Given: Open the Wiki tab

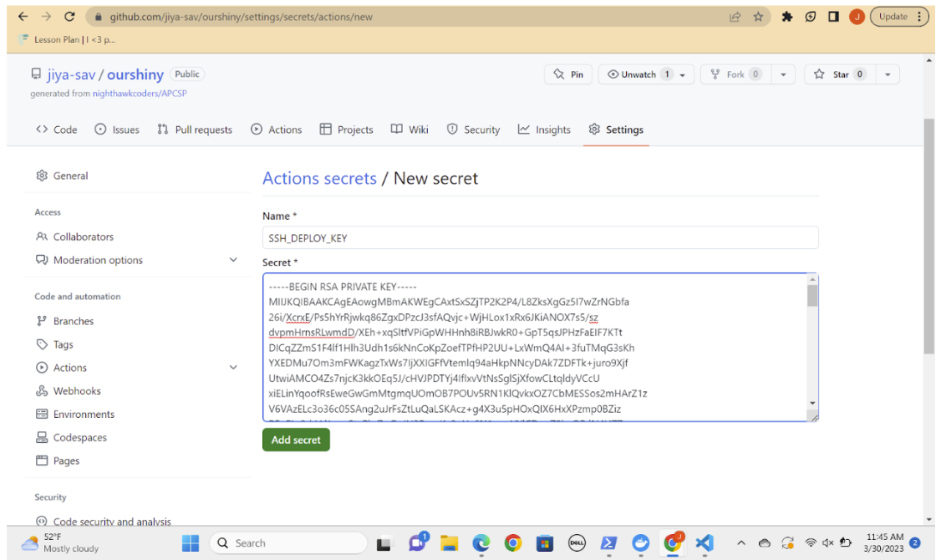Looking at the screenshot, I should 409,130.
